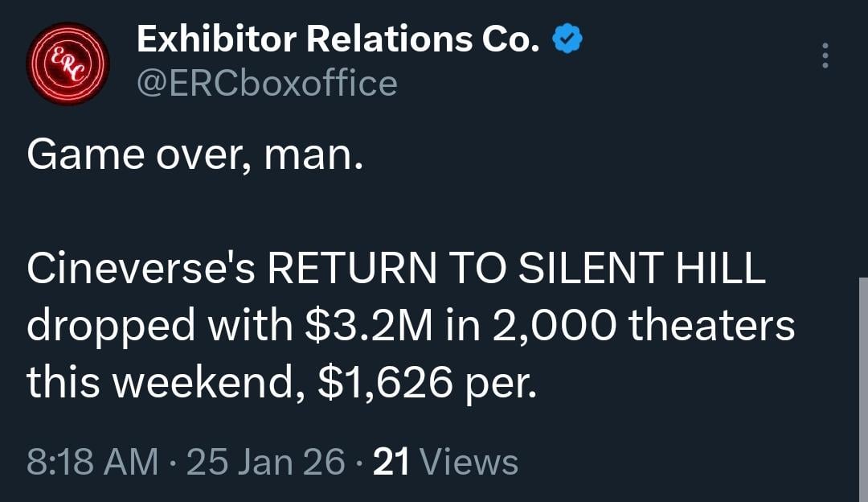Open the Exhibitor Relations Co. profile name

coord(338,40)
